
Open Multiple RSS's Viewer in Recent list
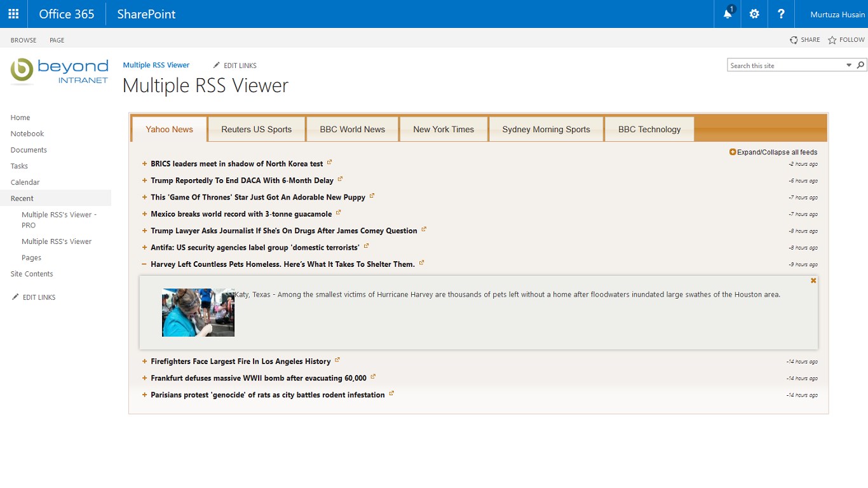57,241
